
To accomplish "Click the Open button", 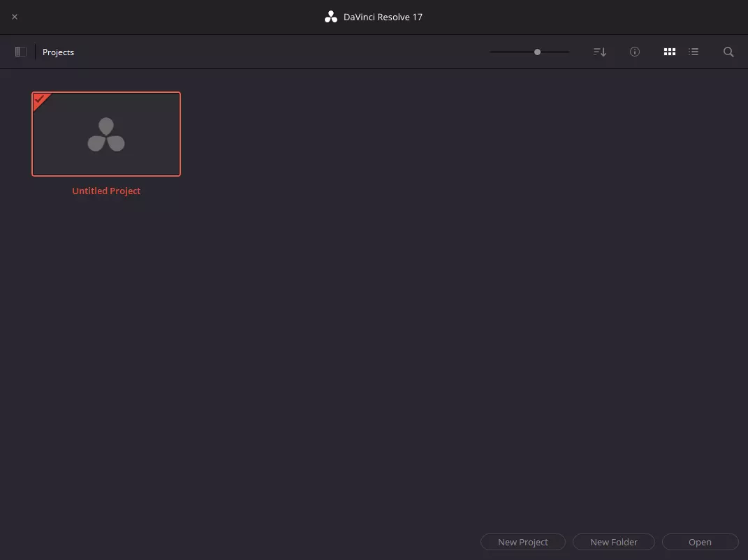I will coord(700,542).
